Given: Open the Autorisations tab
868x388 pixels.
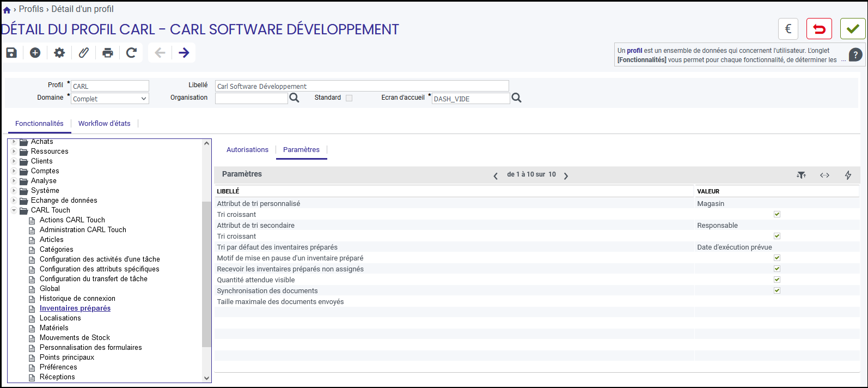Looking at the screenshot, I should tap(247, 150).
